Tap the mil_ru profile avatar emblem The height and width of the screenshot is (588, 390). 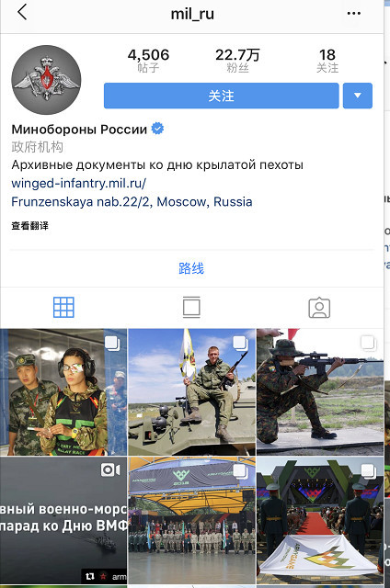(46, 80)
